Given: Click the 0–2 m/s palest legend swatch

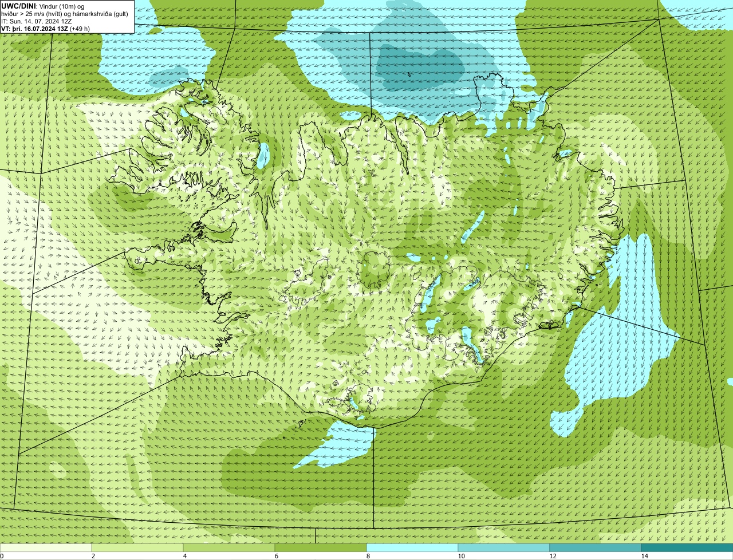Looking at the screenshot, I should coord(46,547).
